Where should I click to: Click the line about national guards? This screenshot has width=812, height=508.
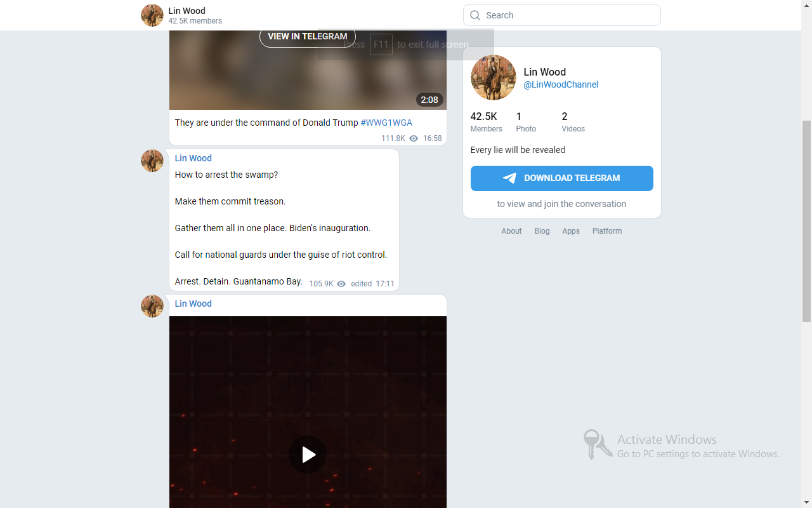click(281, 255)
